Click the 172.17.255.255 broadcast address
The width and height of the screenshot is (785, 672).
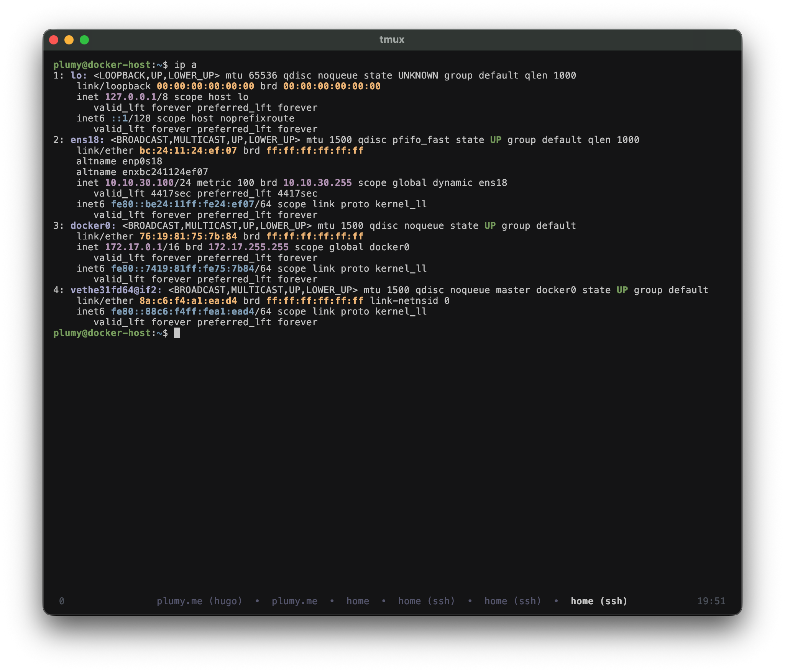[x=248, y=247]
